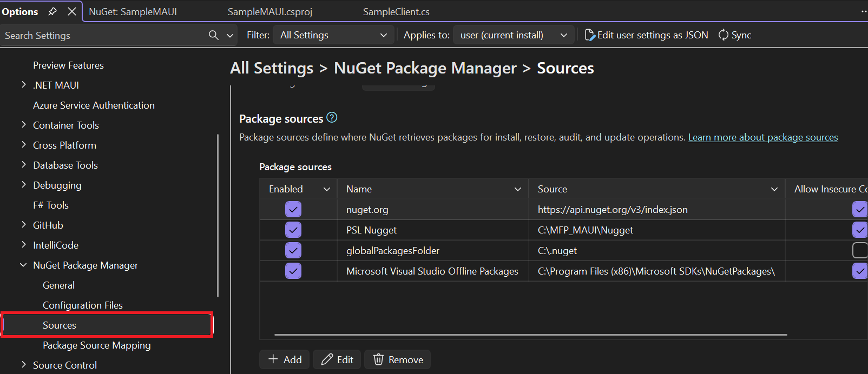Viewport: 868px width, 374px height.
Task: Open Learn more about package sources link
Action: [x=763, y=137]
